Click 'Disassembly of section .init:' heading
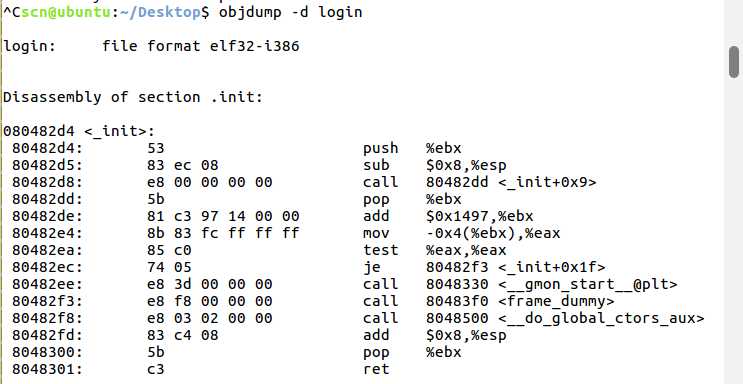This screenshot has width=743, height=384. [133, 98]
